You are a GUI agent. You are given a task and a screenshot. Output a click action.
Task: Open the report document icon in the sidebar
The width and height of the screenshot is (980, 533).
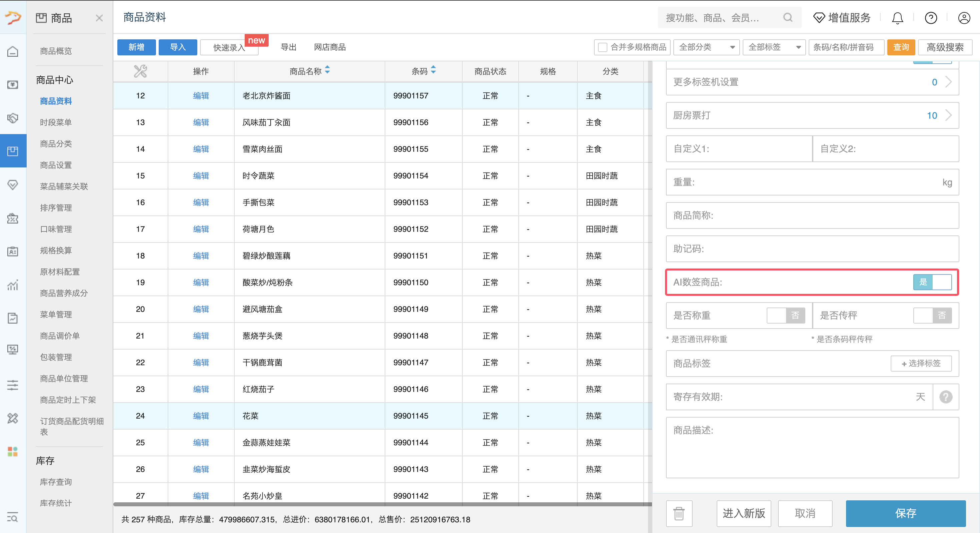[x=13, y=318]
